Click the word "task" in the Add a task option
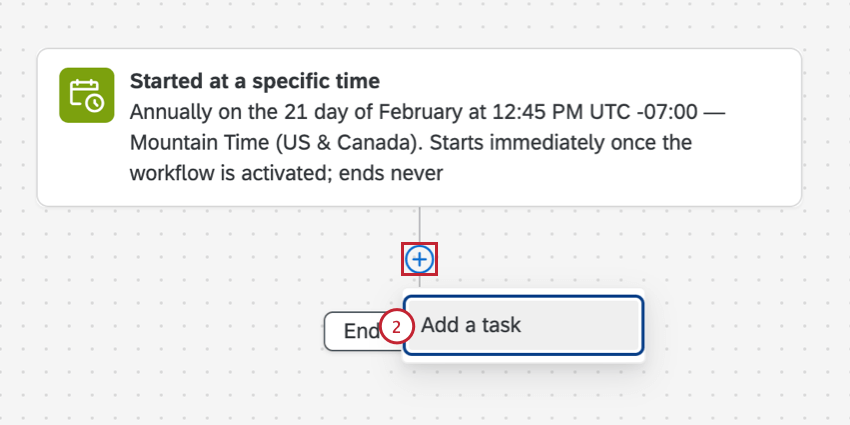The image size is (850, 425). tap(501, 325)
